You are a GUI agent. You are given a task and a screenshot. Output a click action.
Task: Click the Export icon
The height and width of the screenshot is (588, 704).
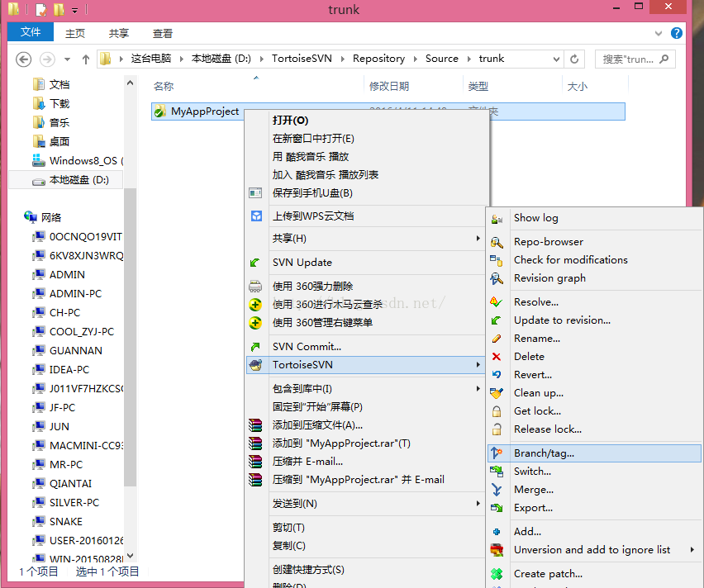497,508
